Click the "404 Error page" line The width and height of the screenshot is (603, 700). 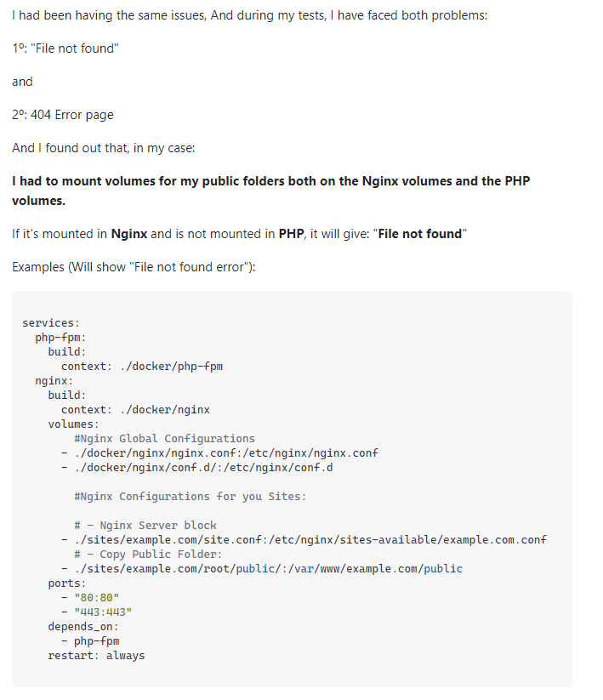[63, 115]
